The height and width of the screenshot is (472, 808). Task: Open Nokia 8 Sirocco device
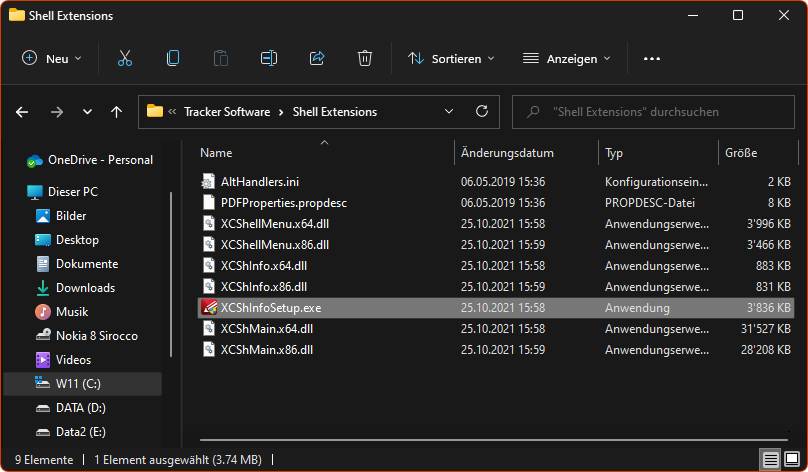pyautogui.click(x=87, y=335)
